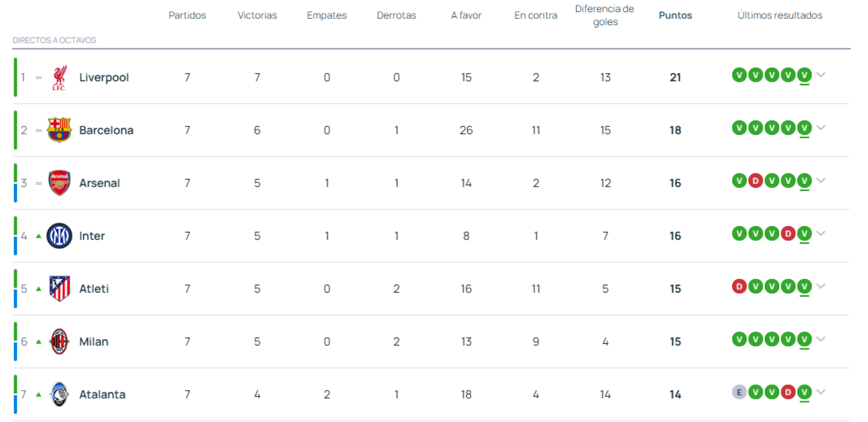This screenshot has height=422, width=868.
Task: Open the Atleti team link
Action: (x=94, y=289)
